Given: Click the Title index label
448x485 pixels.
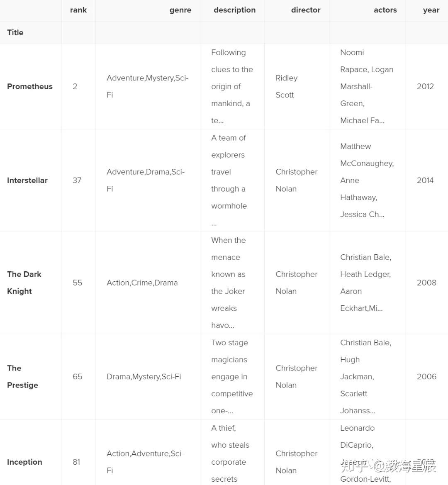Looking at the screenshot, I should (15, 32).
